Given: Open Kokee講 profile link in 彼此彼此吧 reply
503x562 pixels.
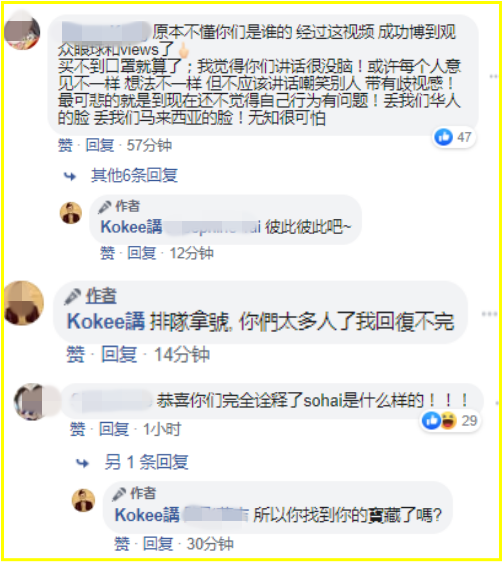Looking at the screenshot, I should coord(132,227).
